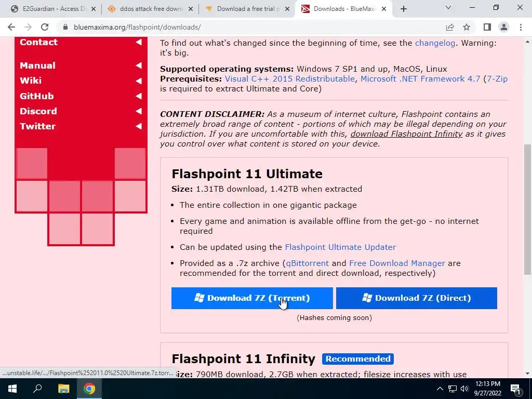Show hidden system tray icons
This screenshot has width=532, height=399.
tap(440, 389)
